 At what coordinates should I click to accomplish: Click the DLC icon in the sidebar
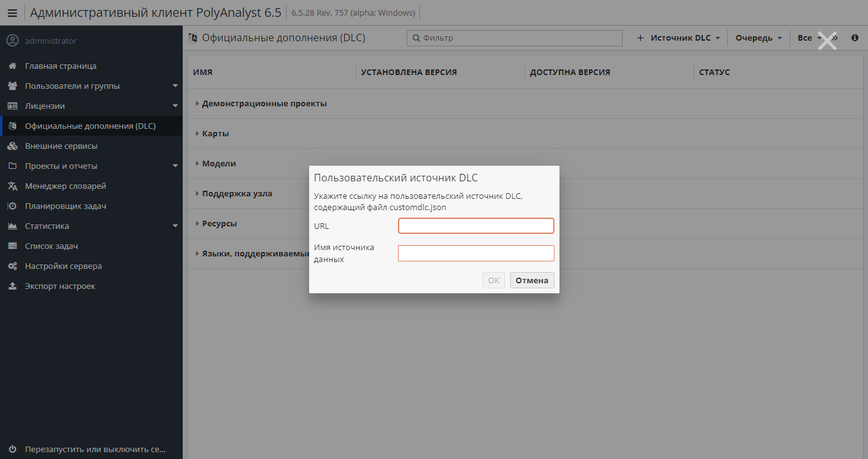click(x=13, y=126)
